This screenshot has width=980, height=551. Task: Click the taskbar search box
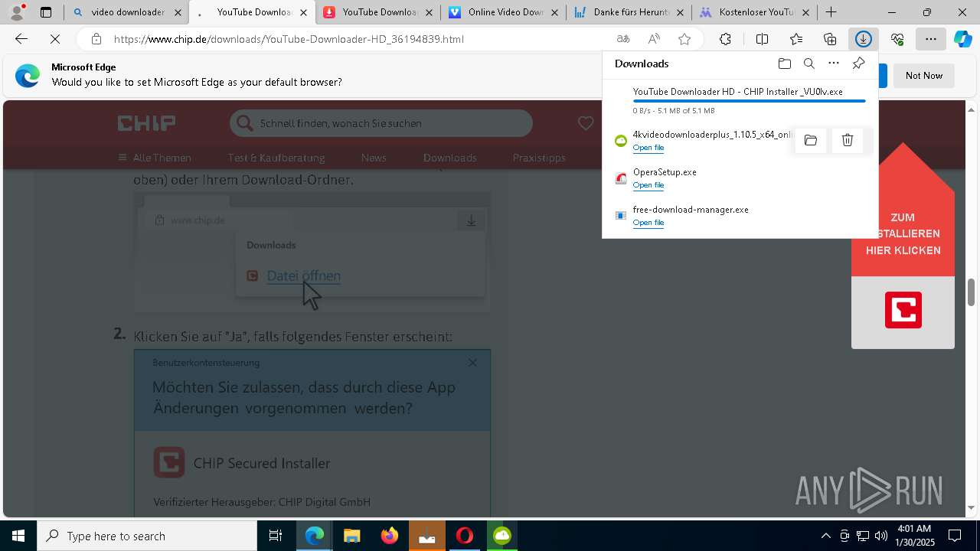coord(147,536)
